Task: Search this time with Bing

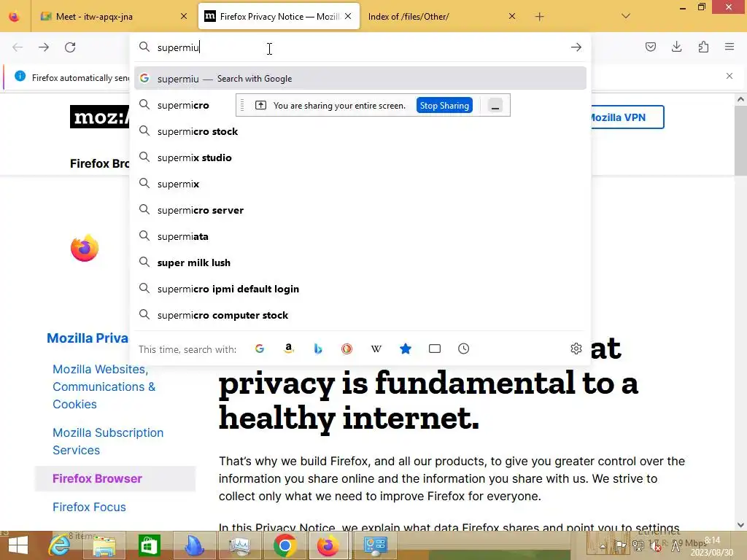Action: [318, 349]
